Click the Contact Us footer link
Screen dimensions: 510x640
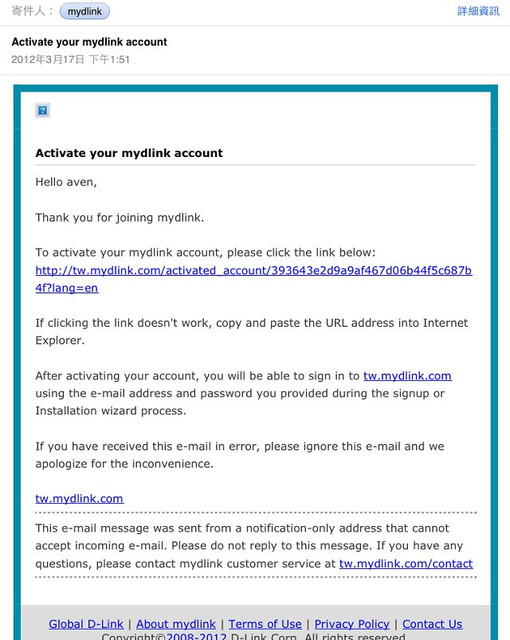[432, 624]
